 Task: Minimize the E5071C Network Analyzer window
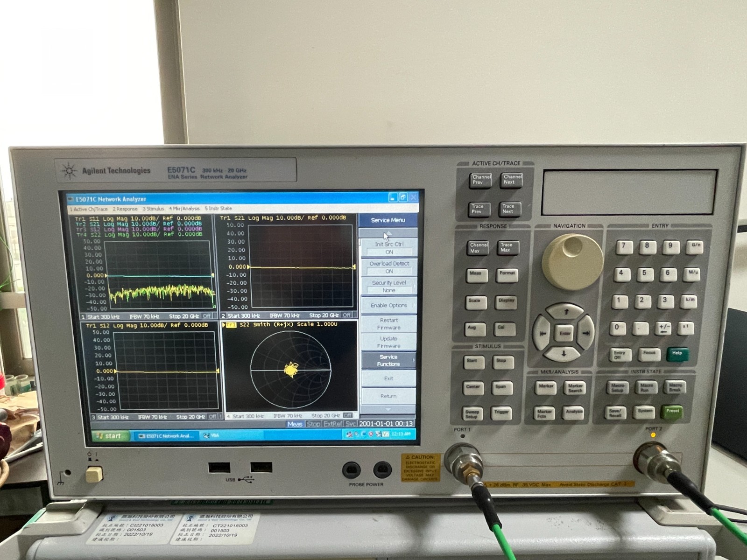point(393,198)
